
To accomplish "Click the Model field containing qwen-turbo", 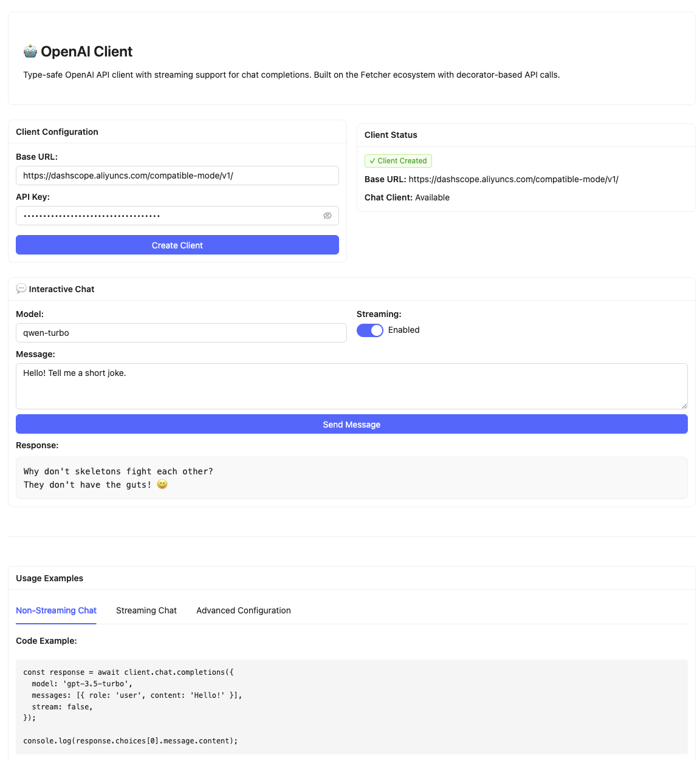I will point(181,333).
